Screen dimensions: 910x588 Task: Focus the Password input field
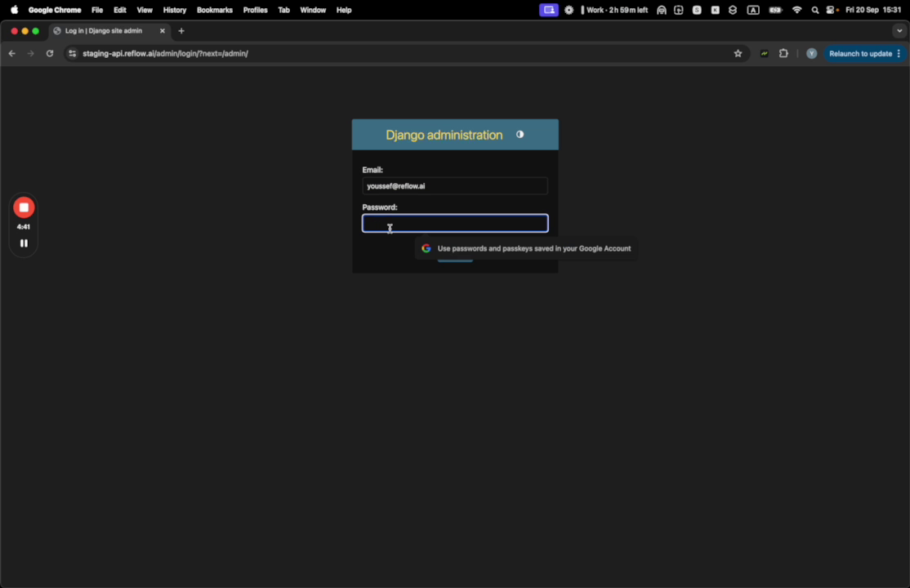pyautogui.click(x=455, y=224)
